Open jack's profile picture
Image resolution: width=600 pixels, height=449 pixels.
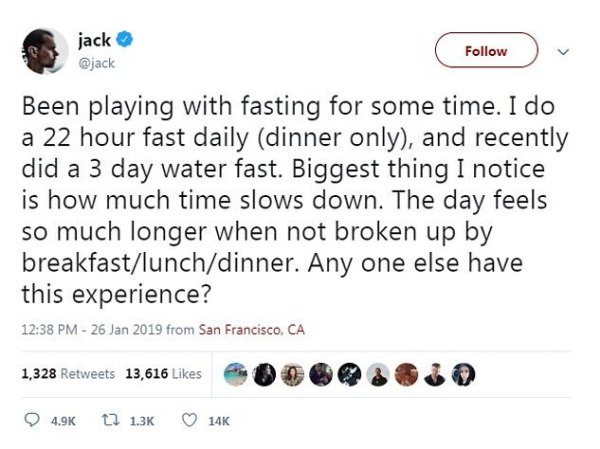coord(42,49)
